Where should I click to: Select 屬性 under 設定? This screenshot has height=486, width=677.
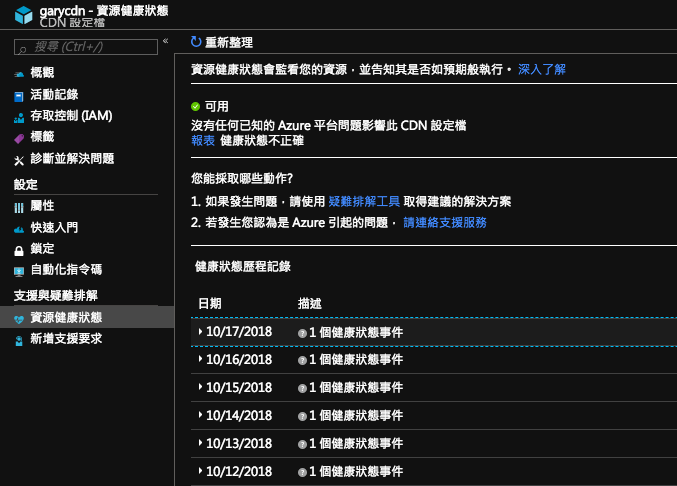tap(42, 206)
